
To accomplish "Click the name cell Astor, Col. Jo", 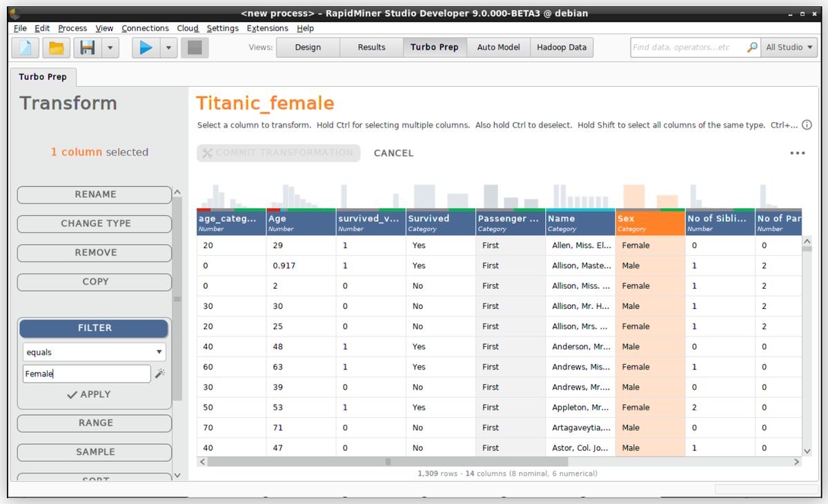I will pyautogui.click(x=580, y=448).
